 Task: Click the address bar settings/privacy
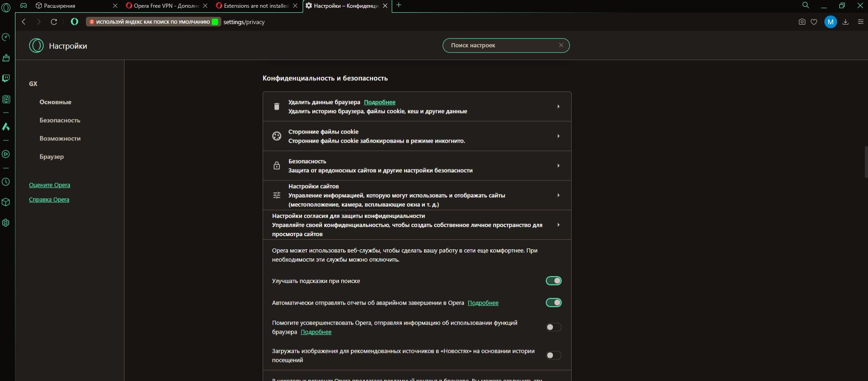pos(244,22)
